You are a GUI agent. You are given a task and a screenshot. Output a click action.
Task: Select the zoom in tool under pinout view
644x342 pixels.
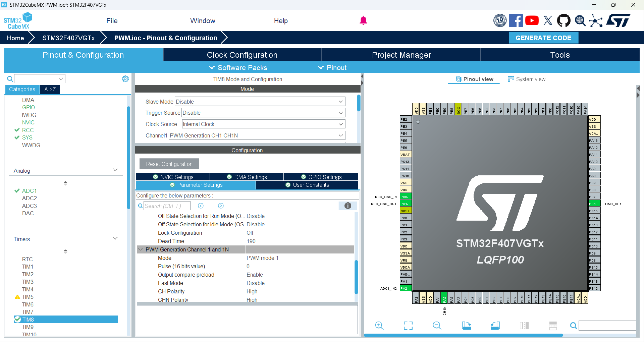[379, 326]
